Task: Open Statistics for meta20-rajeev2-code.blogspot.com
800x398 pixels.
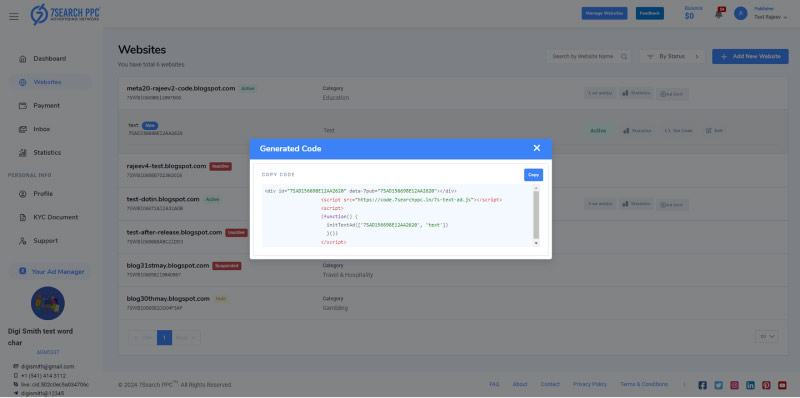Action: coord(636,93)
